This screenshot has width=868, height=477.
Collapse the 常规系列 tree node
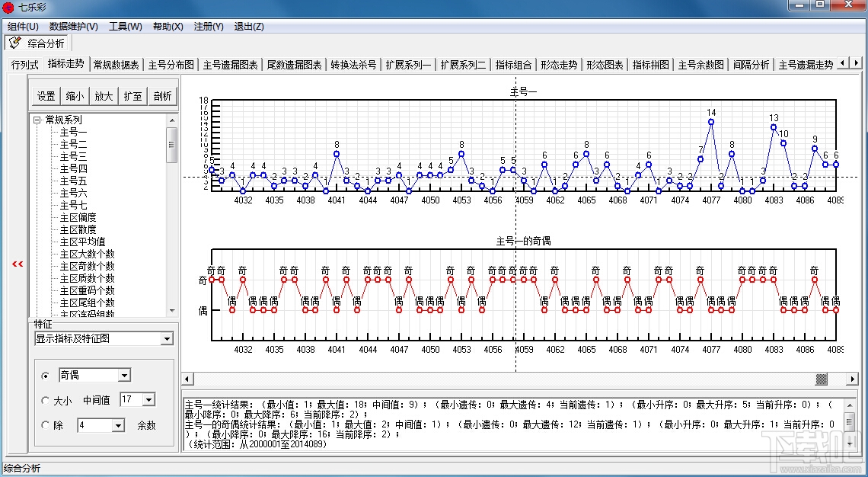click(37, 120)
